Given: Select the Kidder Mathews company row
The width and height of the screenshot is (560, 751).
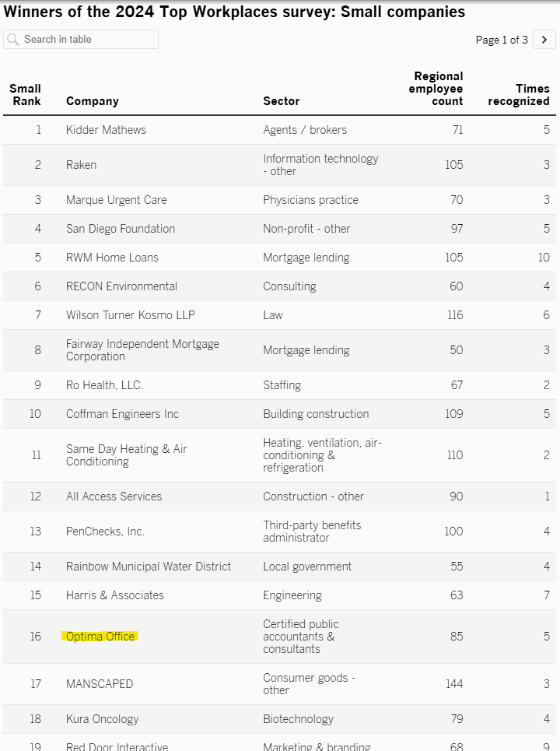Looking at the screenshot, I should [x=106, y=130].
